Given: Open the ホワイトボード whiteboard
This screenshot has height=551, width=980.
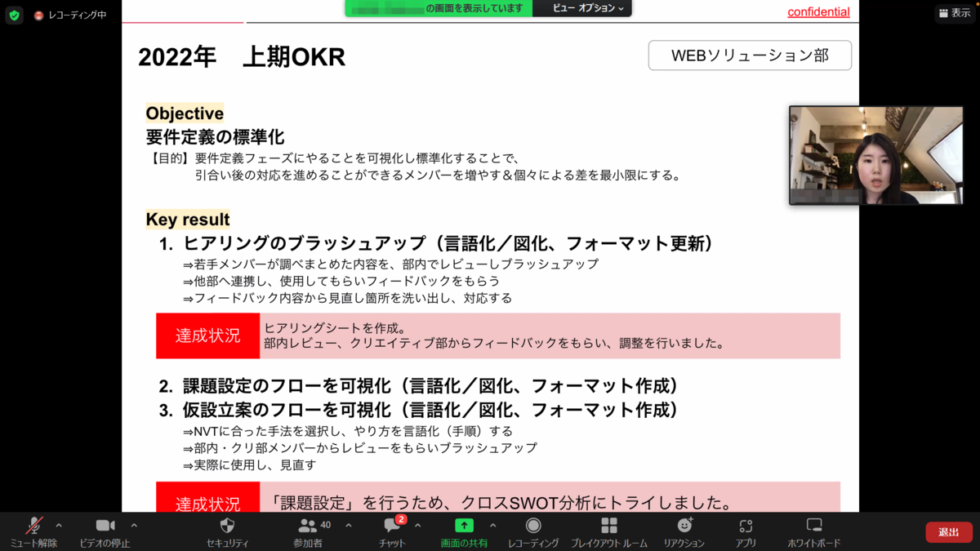Looking at the screenshot, I should pos(814,532).
